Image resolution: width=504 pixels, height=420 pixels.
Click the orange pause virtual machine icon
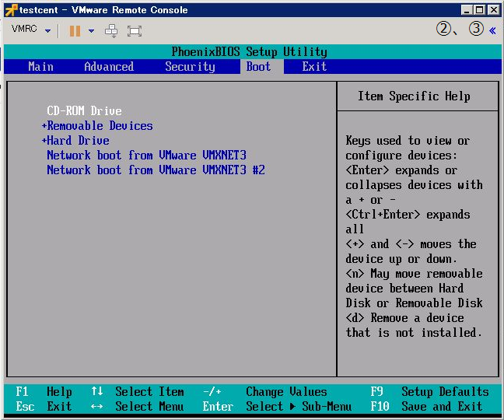(75, 30)
